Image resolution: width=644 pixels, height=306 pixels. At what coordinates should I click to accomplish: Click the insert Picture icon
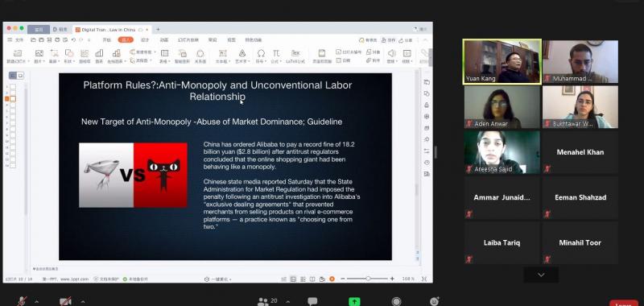(x=39, y=53)
